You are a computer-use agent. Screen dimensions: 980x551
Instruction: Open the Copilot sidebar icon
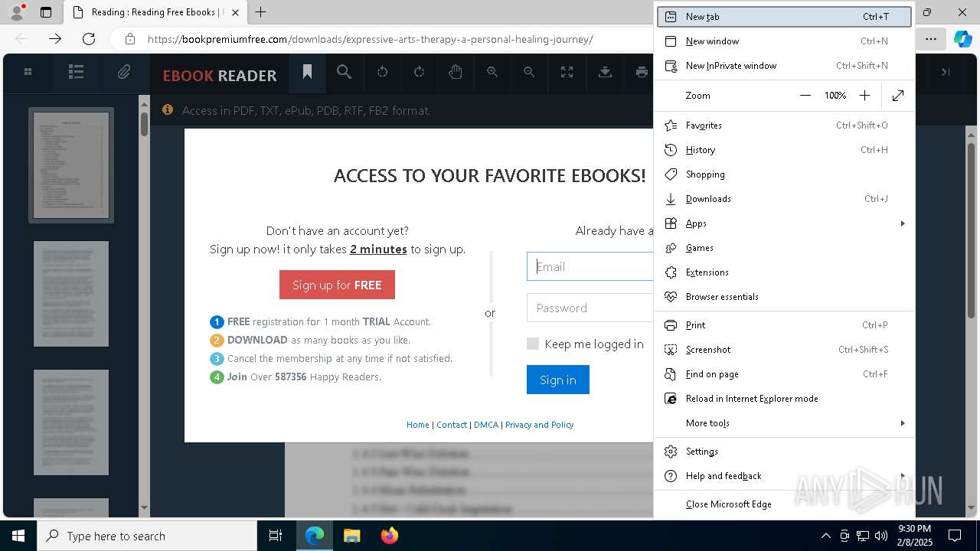click(962, 39)
